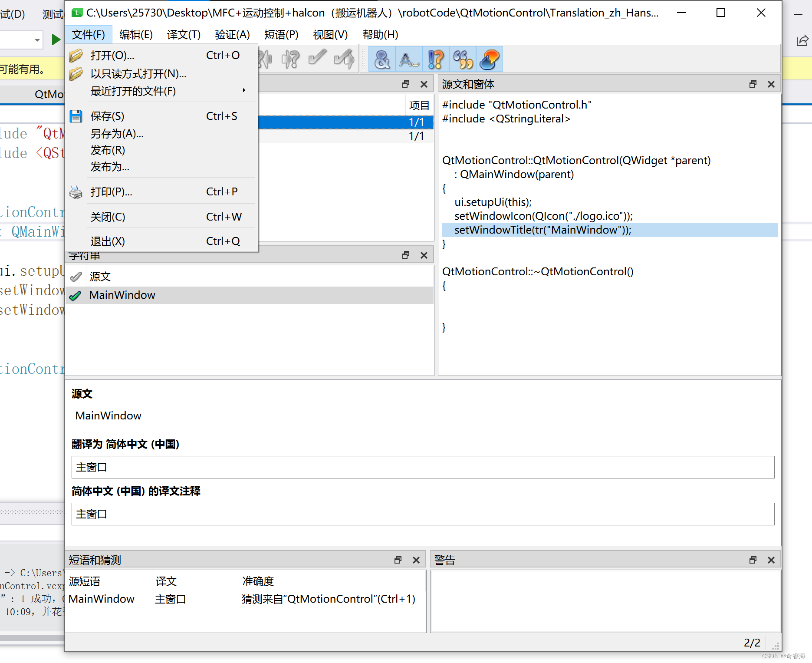Float the 源文和窗体 panel
Viewport: 812px width, 663px height.
click(753, 84)
